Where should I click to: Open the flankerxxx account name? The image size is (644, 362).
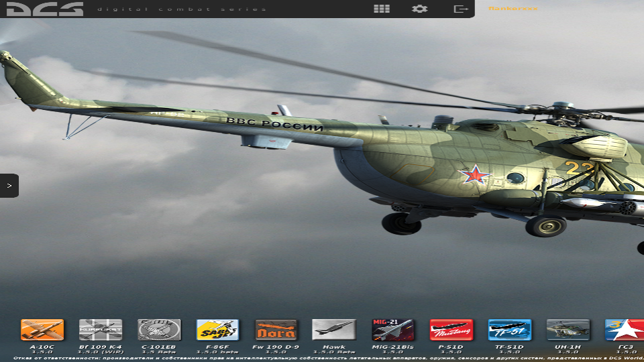[x=513, y=8]
